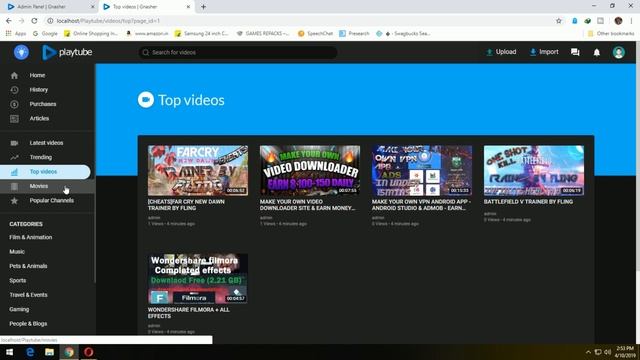
Task: Open Sports category
Action: [18, 280]
